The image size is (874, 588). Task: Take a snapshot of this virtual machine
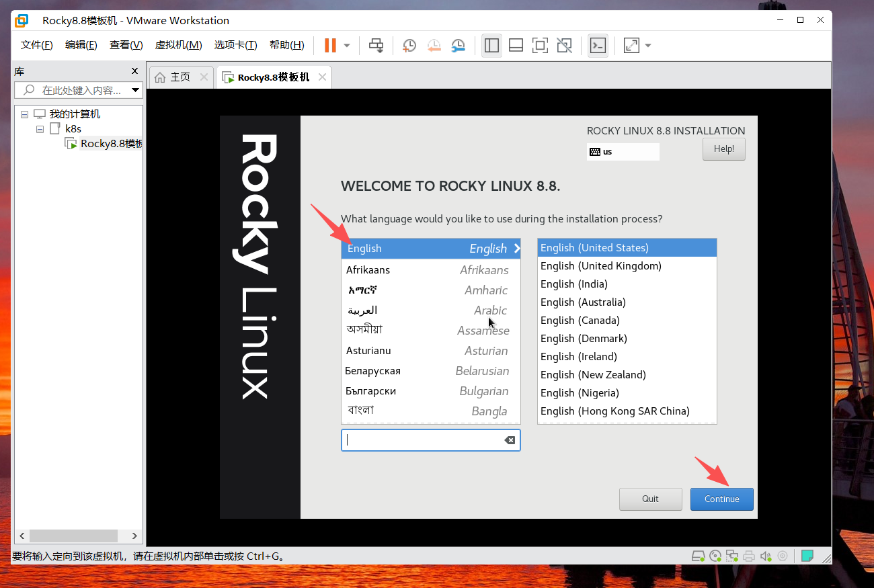pyautogui.click(x=409, y=45)
